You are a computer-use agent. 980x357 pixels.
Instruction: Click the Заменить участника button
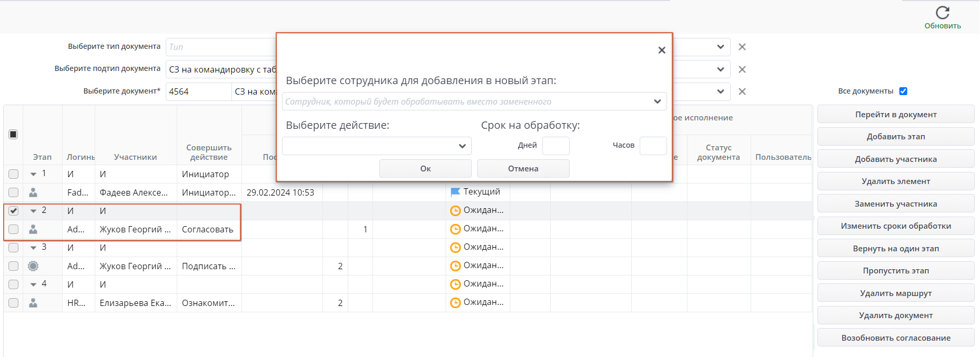[x=895, y=204]
